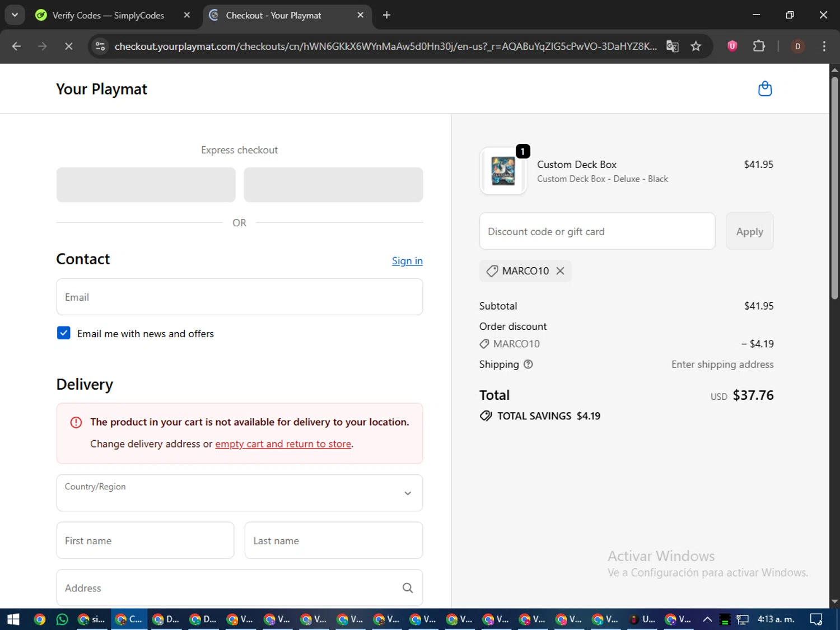This screenshot has height=630, width=840.
Task: Open the Chrome profile D avatar
Action: (797, 46)
